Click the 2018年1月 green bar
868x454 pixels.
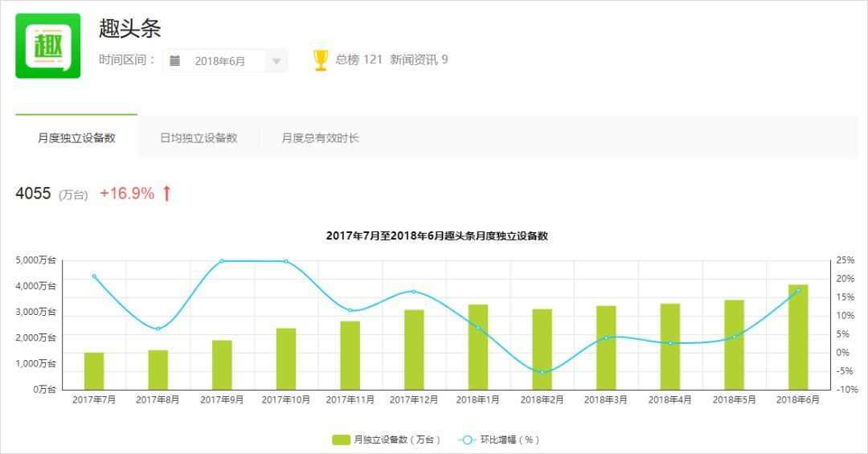pos(478,347)
